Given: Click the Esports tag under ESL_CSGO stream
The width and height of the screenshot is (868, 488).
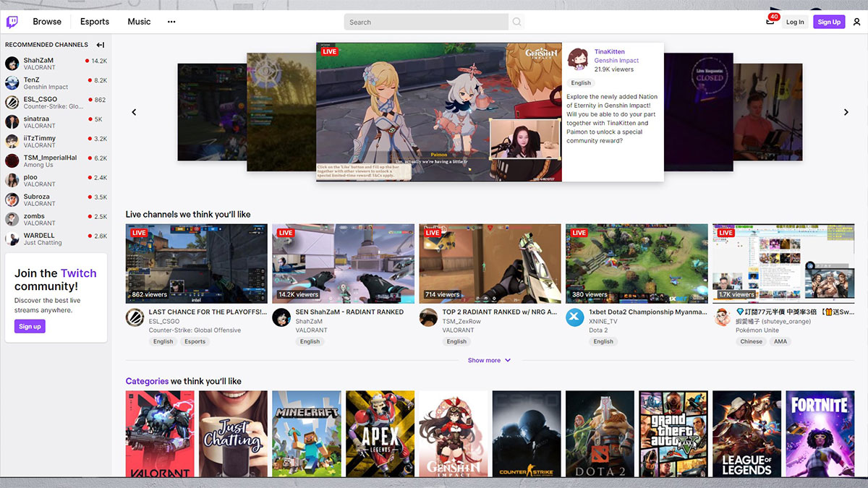Looking at the screenshot, I should [195, 341].
